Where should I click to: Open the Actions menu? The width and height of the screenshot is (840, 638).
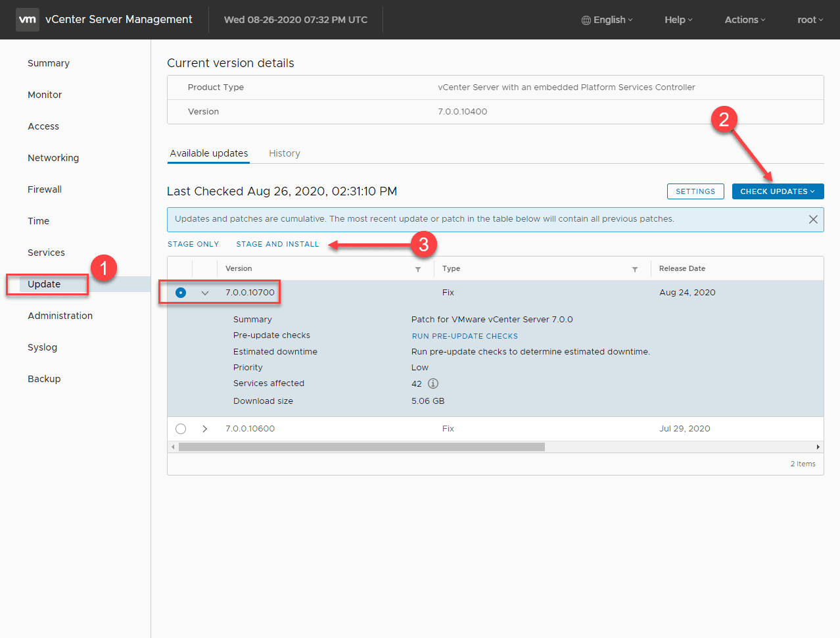(745, 20)
